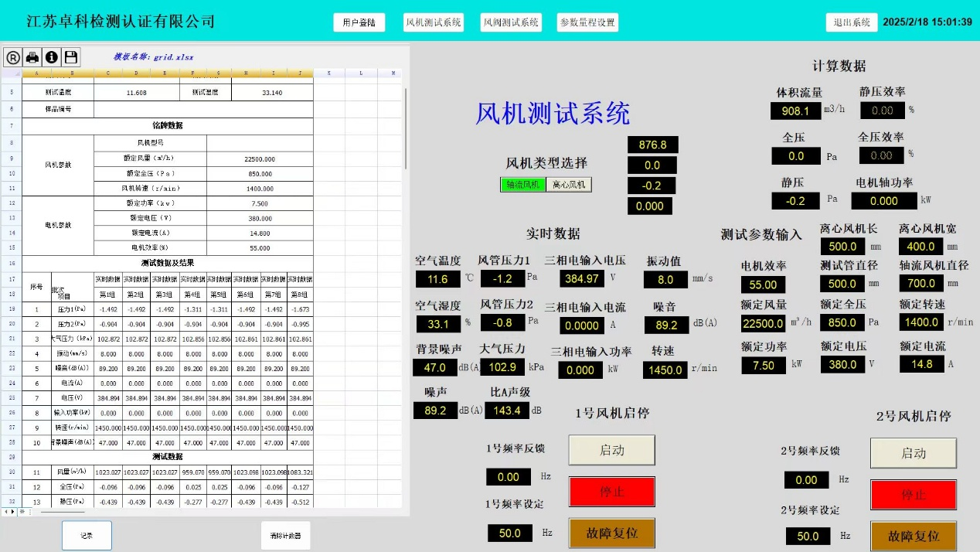Click 清除计数器 to clear the counter

click(x=285, y=535)
